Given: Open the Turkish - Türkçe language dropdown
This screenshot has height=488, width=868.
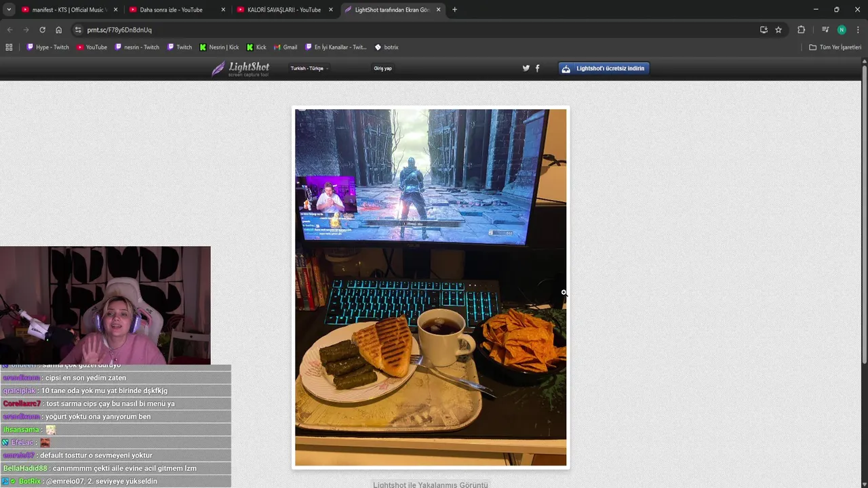Looking at the screenshot, I should [x=309, y=68].
